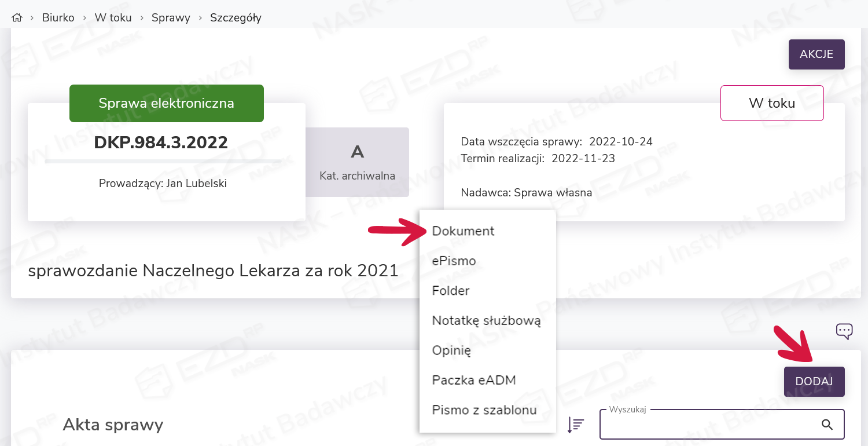This screenshot has height=446, width=868.
Task: Focus the Wyszukaj search field
Action: click(709, 425)
